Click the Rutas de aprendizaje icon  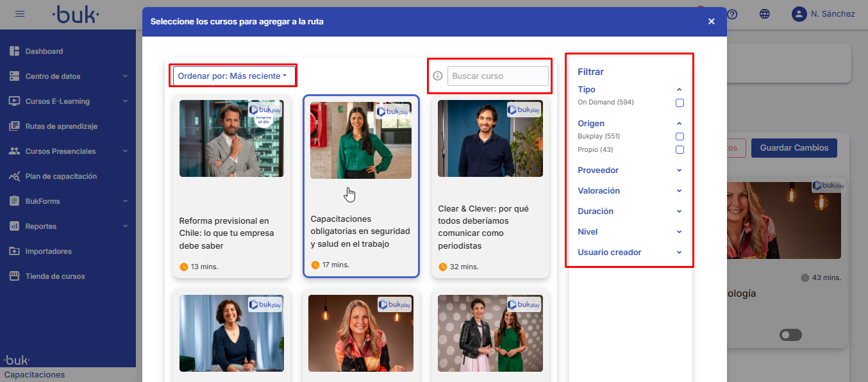click(14, 126)
